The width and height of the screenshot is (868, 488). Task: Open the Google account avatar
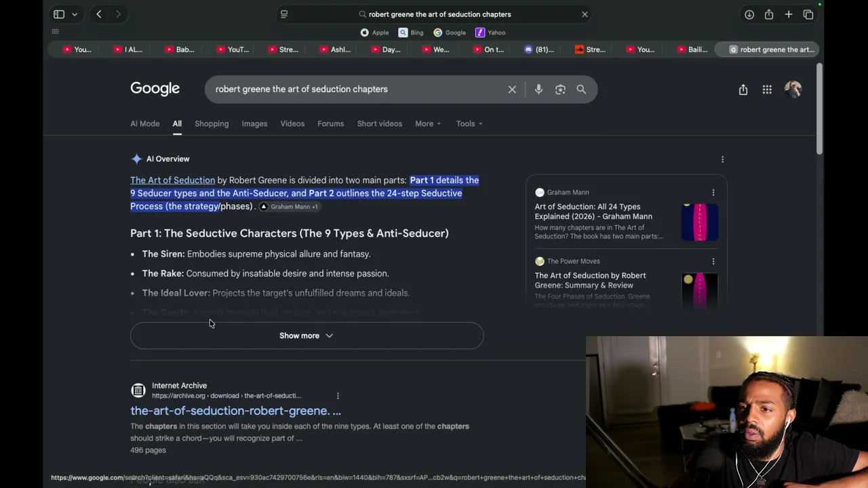tap(793, 89)
